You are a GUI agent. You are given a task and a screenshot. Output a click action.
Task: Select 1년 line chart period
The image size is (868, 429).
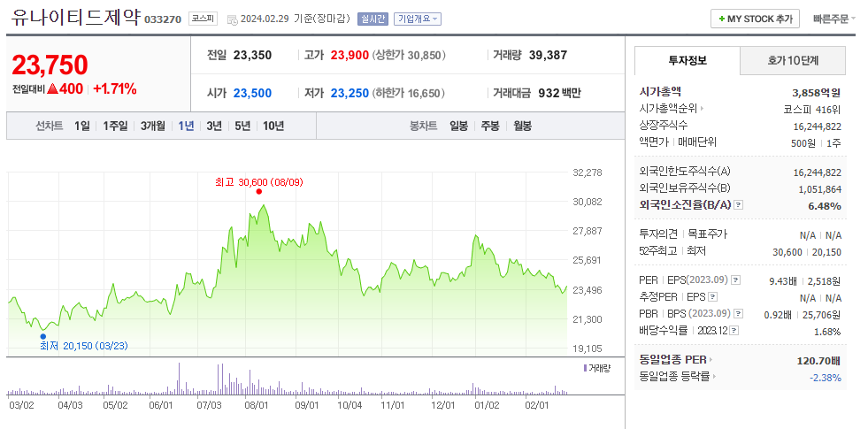186,126
